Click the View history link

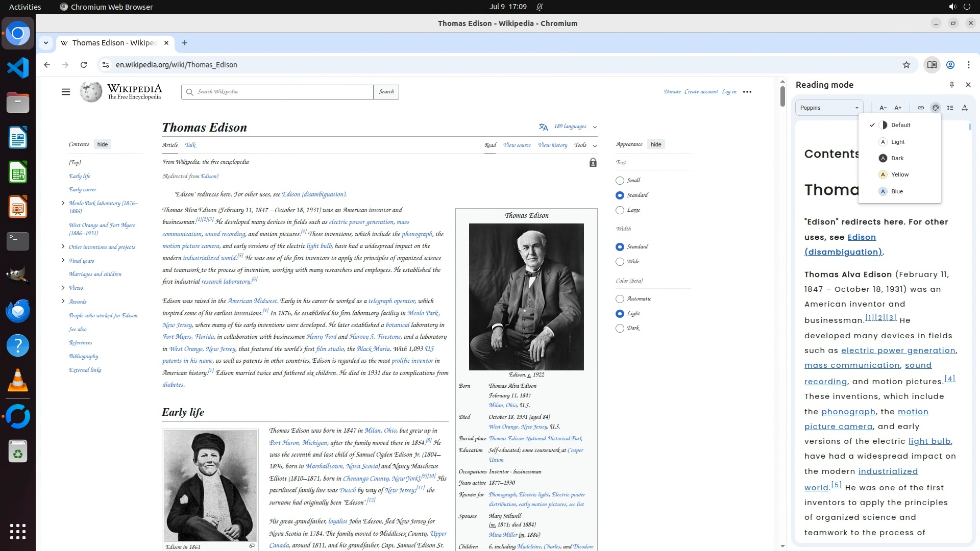point(552,145)
